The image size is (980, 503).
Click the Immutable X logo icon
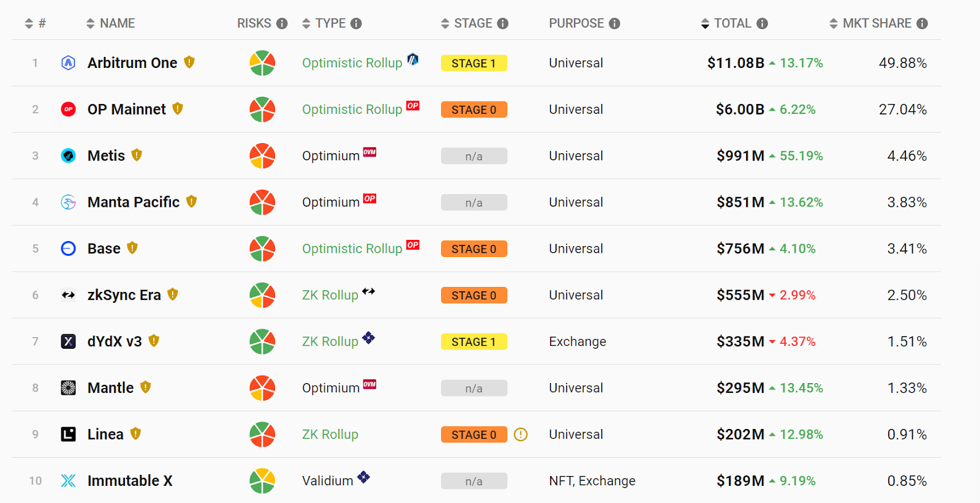pos(68,481)
